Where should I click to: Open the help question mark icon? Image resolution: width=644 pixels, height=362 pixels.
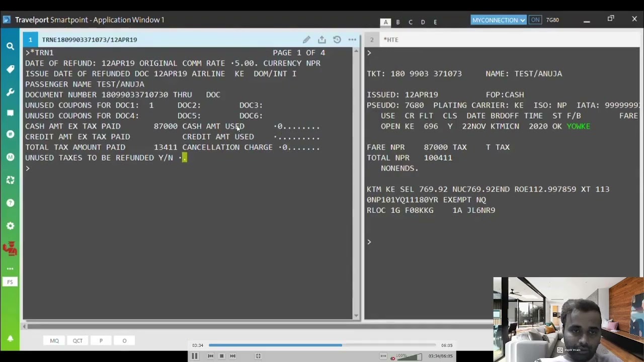pos(10,203)
